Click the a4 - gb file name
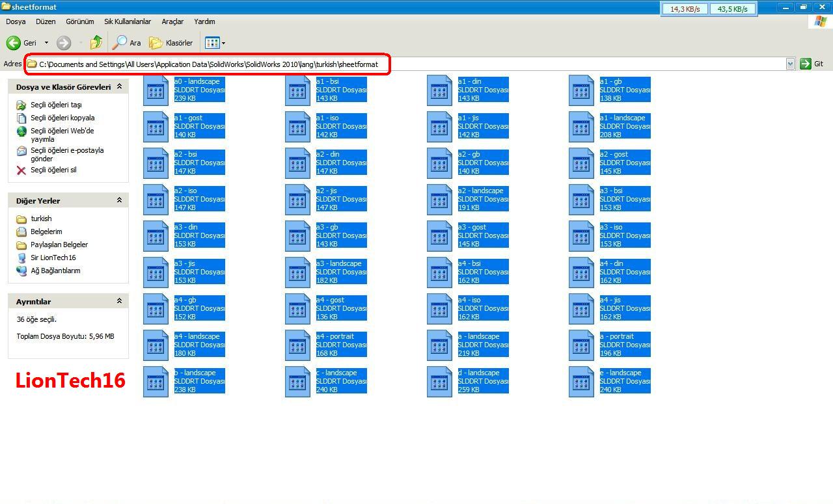The image size is (833, 504). (185, 300)
